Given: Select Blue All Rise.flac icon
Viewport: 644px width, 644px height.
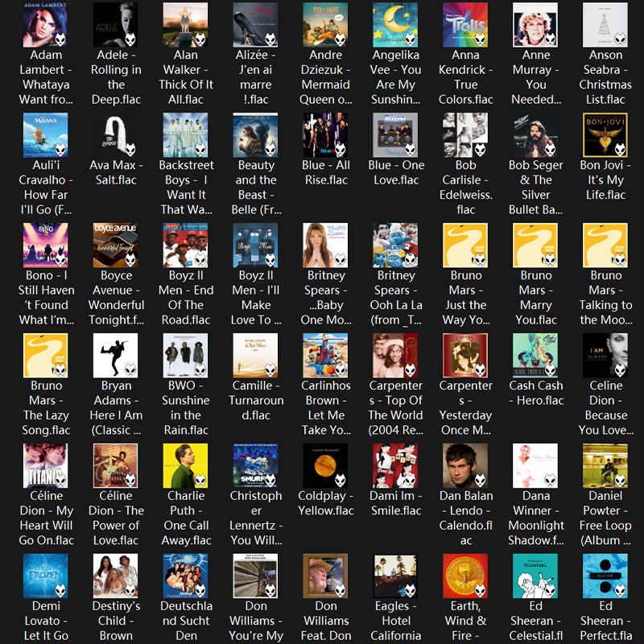Looking at the screenshot, I should [x=325, y=135].
